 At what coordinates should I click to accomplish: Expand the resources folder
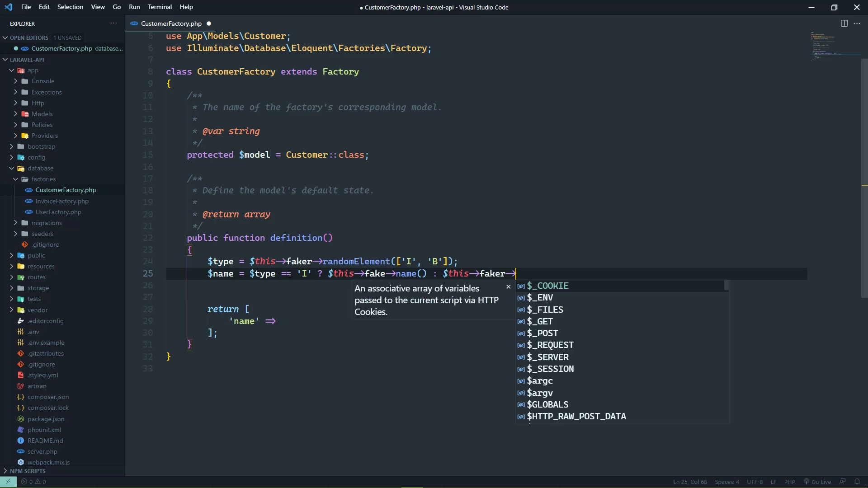(41, 266)
